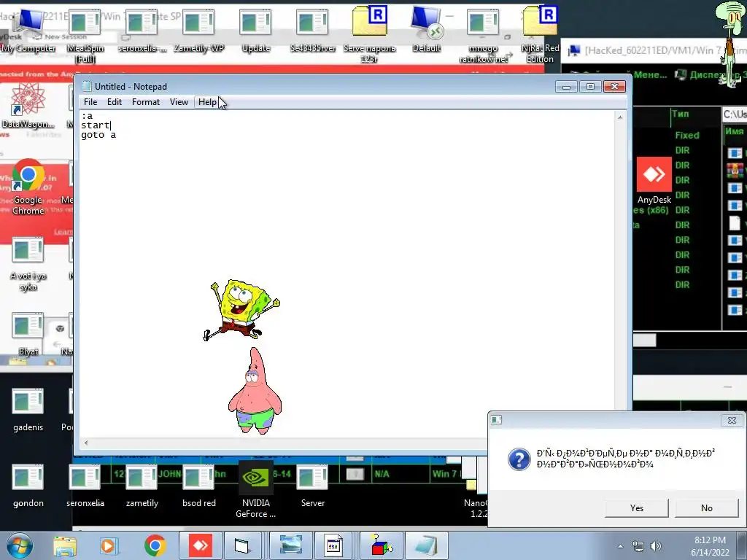The image size is (747, 560).
Task: Click the Notepad vertical scrollbar up arrow
Action: click(620, 117)
